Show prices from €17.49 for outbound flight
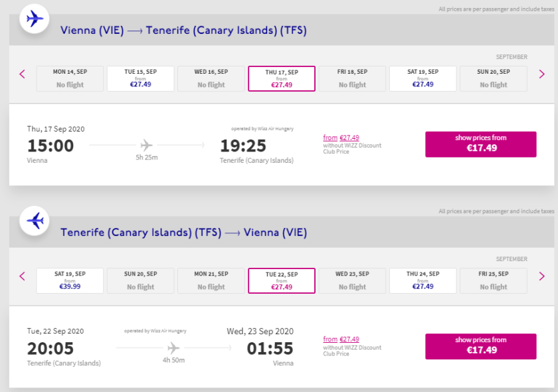Screen dimensions: 558x392 481,144
